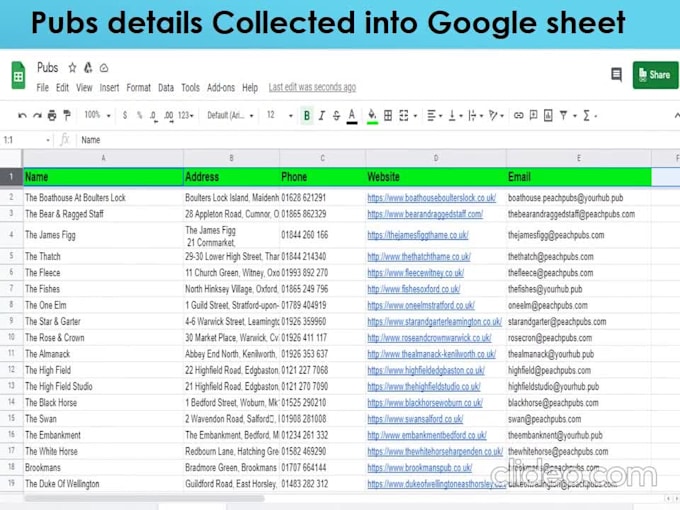Check the cloud document status icon
The image size is (680, 510).
point(104,68)
